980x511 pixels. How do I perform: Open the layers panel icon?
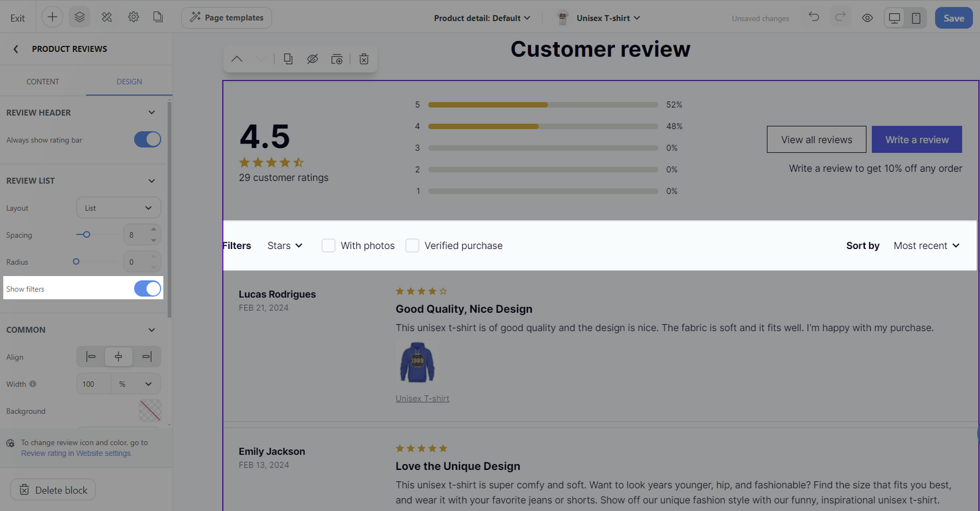[x=80, y=17]
